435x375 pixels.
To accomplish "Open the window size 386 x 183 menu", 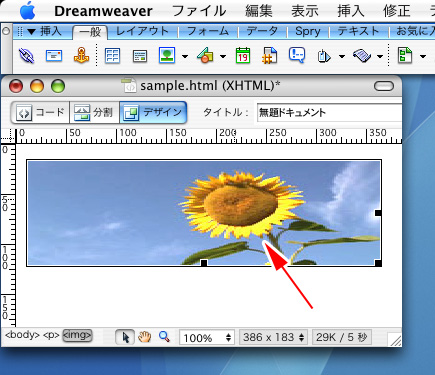I will 273,337.
